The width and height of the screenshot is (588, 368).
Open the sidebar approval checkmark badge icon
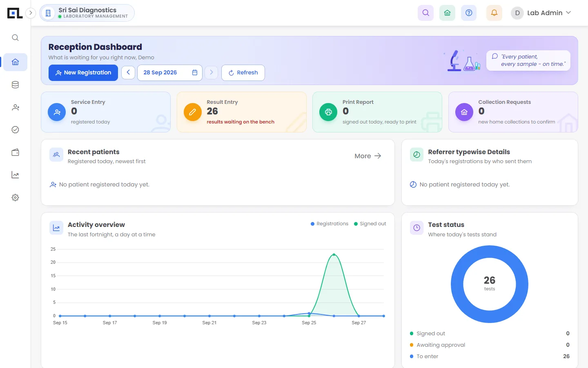pyautogui.click(x=15, y=130)
